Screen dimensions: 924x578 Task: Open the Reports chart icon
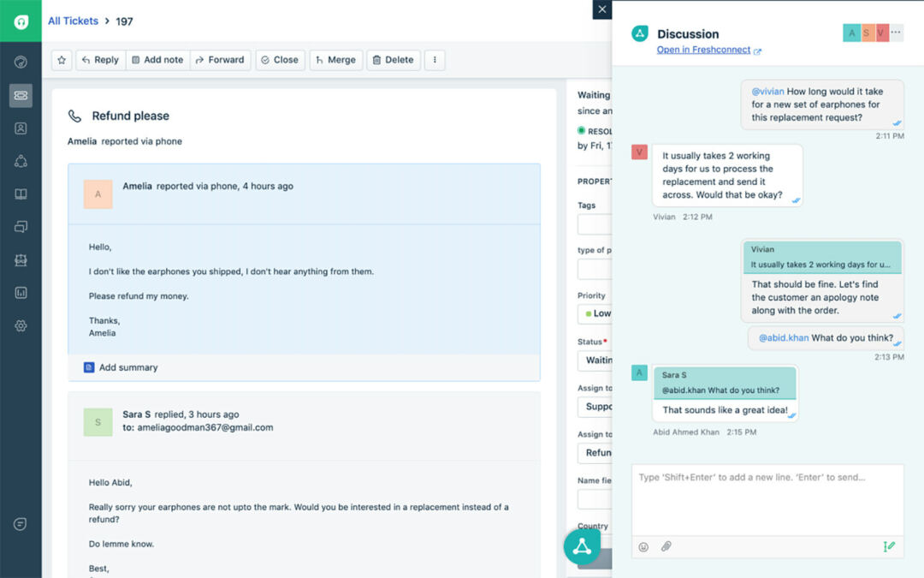21,293
